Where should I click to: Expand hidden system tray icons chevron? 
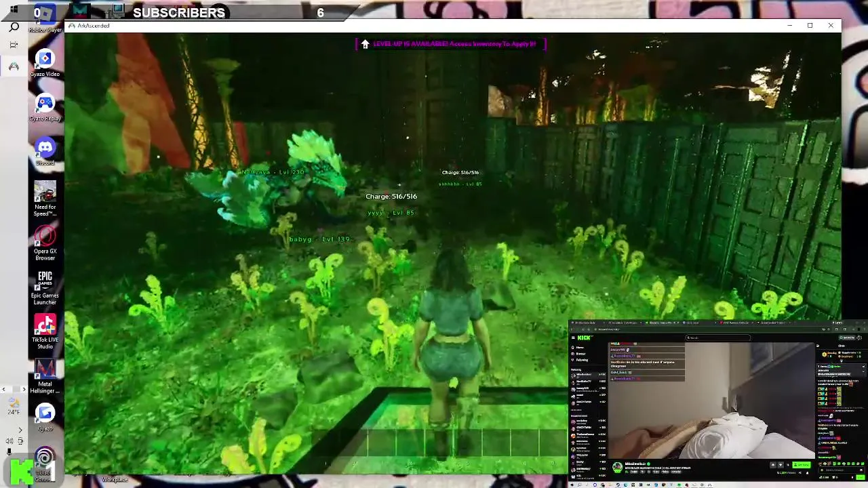(20, 430)
